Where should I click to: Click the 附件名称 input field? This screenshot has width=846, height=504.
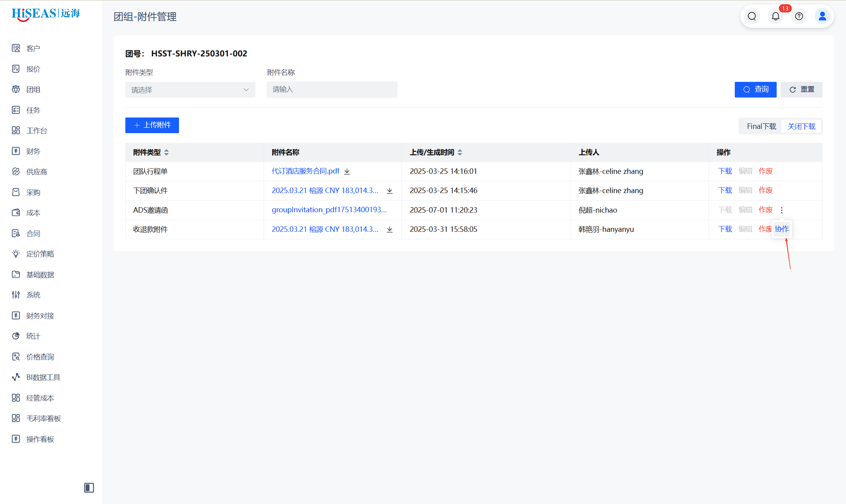[x=332, y=90]
